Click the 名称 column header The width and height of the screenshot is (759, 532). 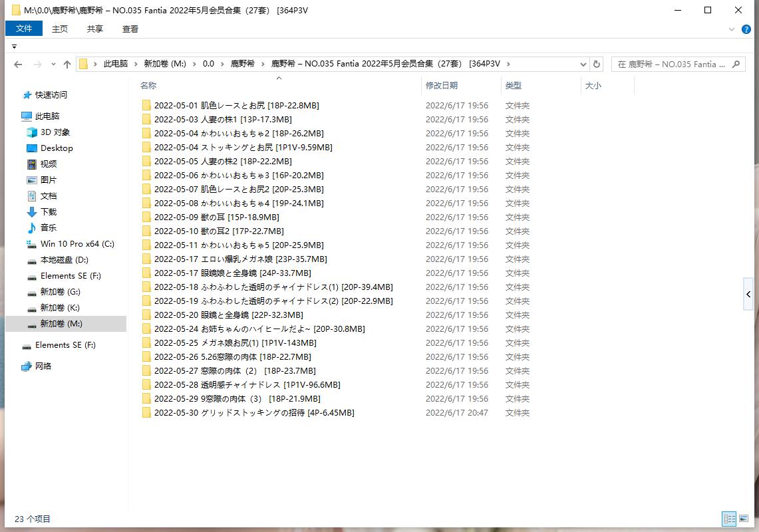pos(148,86)
